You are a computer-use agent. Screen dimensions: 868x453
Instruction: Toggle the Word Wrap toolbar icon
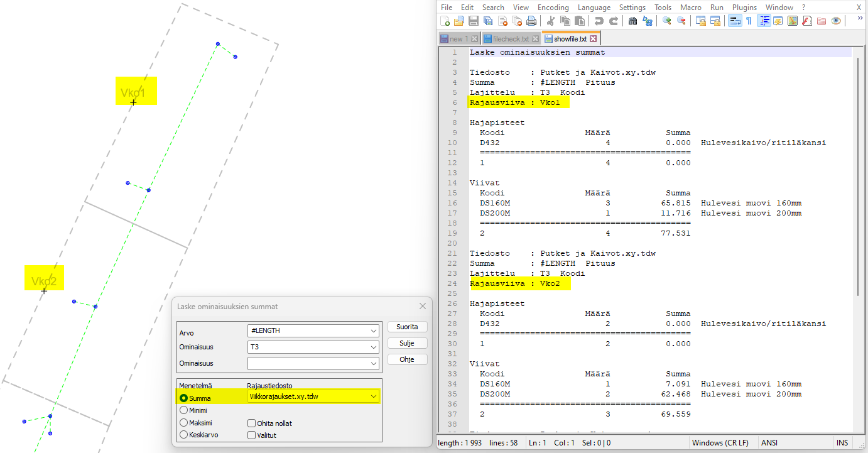(x=734, y=21)
